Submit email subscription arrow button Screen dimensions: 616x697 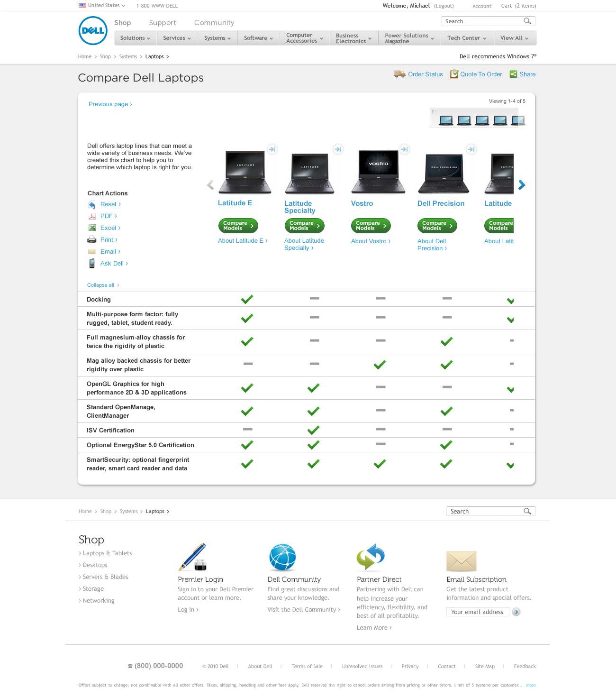pyautogui.click(x=516, y=612)
